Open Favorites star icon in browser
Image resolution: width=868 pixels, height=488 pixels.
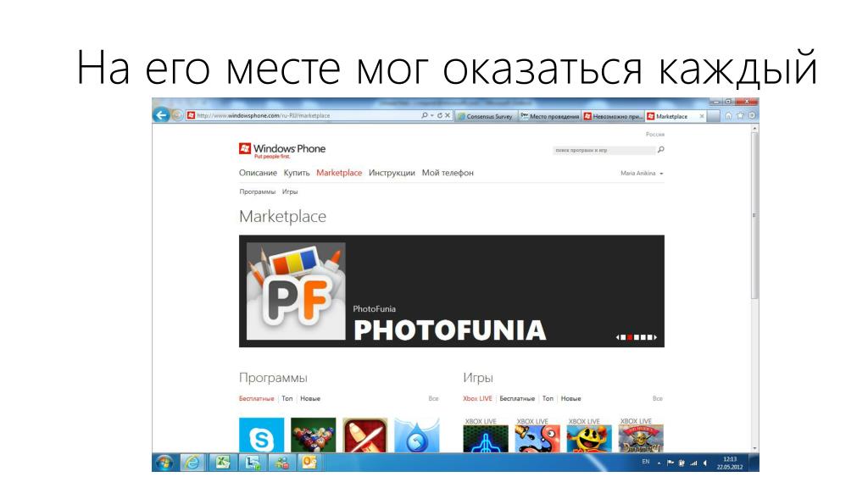pos(740,115)
